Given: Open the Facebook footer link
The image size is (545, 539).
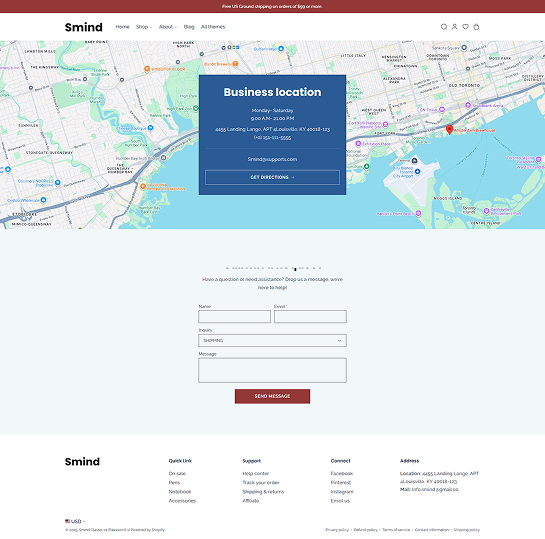Looking at the screenshot, I should click(342, 473).
